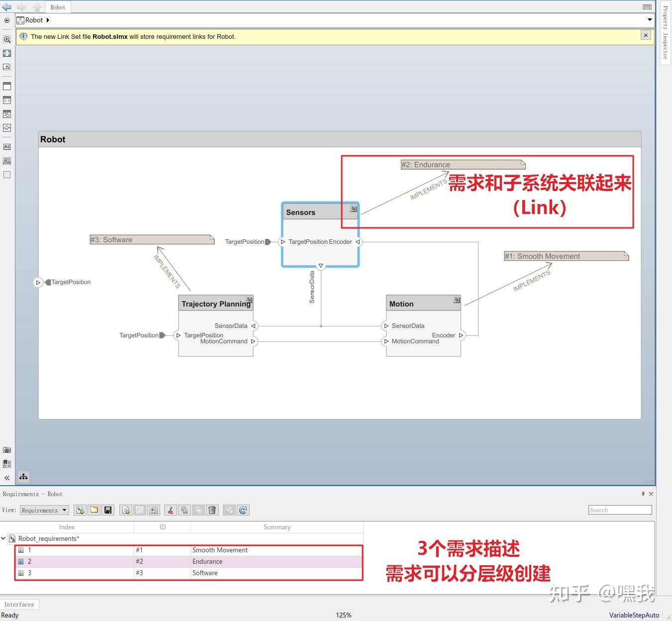Click the VariableStepAuto solver link

(x=634, y=615)
